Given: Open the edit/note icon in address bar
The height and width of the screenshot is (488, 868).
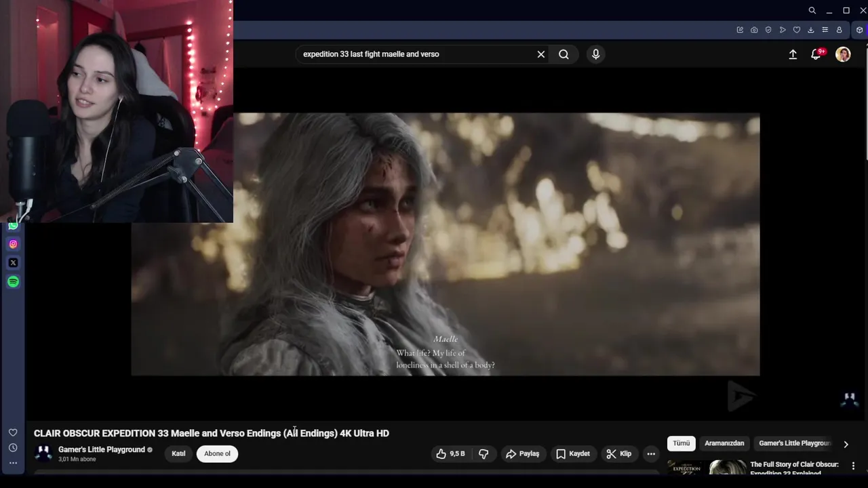Looking at the screenshot, I should click(740, 30).
